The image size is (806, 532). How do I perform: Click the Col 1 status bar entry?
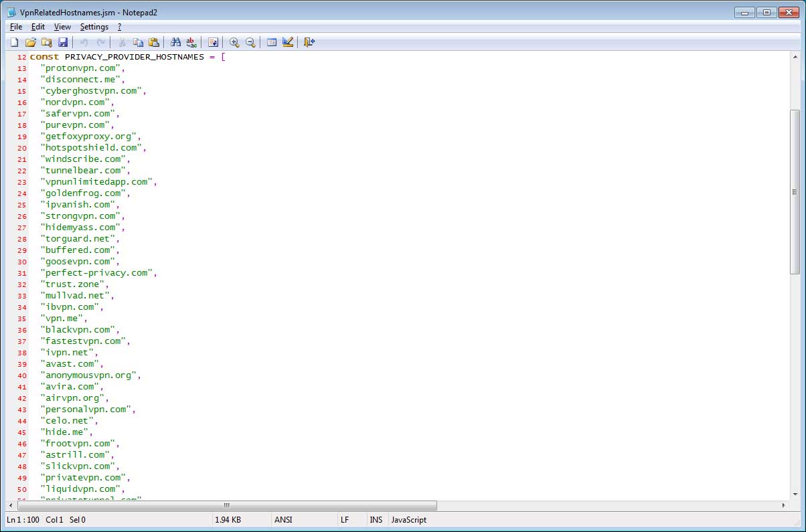click(x=53, y=520)
